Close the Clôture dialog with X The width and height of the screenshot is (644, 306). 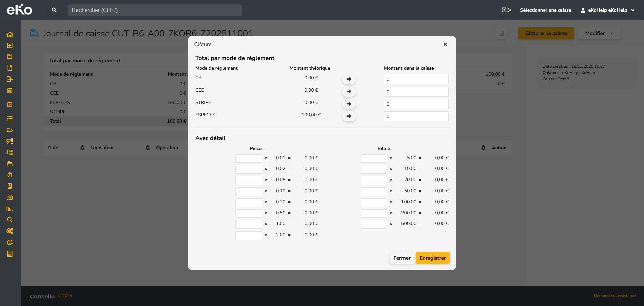(x=445, y=44)
